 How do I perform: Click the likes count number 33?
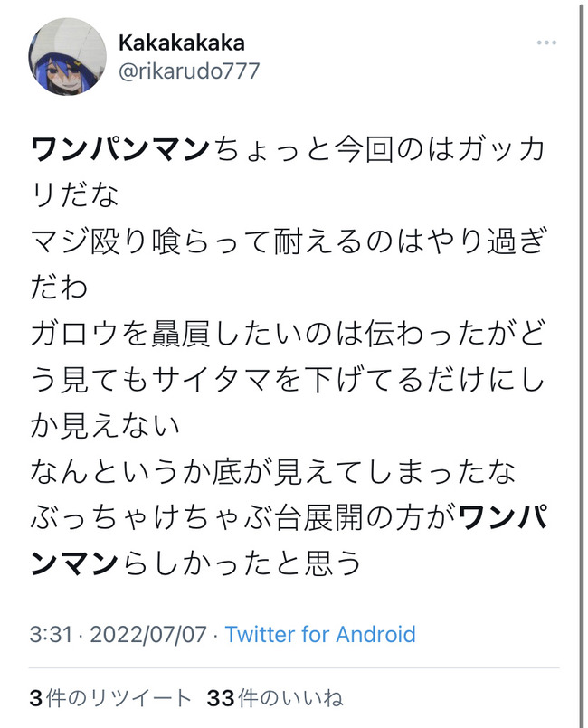pyautogui.click(x=221, y=698)
